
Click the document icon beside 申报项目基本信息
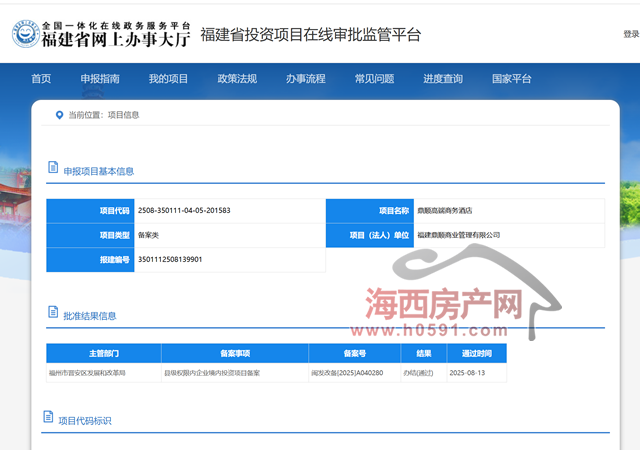point(53,167)
